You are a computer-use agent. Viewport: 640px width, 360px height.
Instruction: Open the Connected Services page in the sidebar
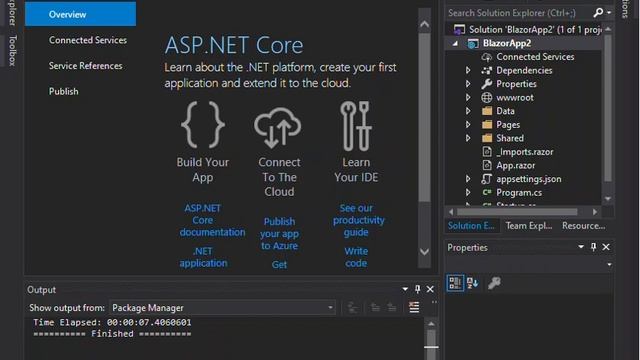(88, 40)
